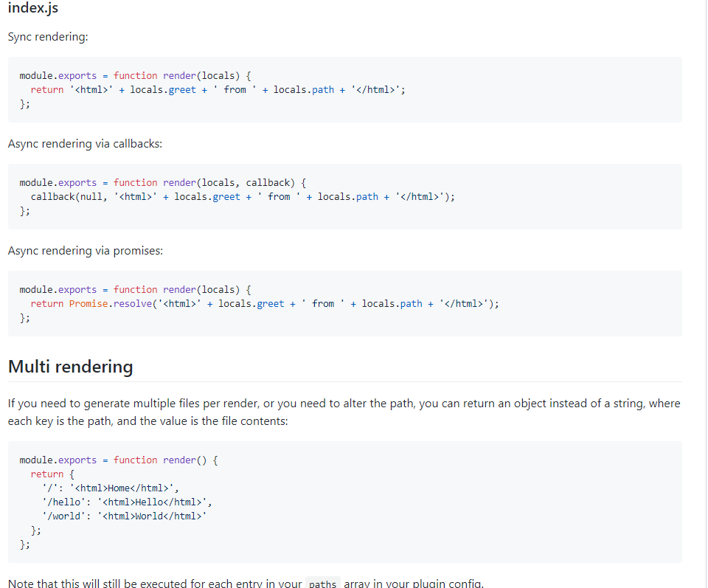Click 'function render(locals, callback)' code line
The height and width of the screenshot is (588, 708).
click(x=162, y=183)
